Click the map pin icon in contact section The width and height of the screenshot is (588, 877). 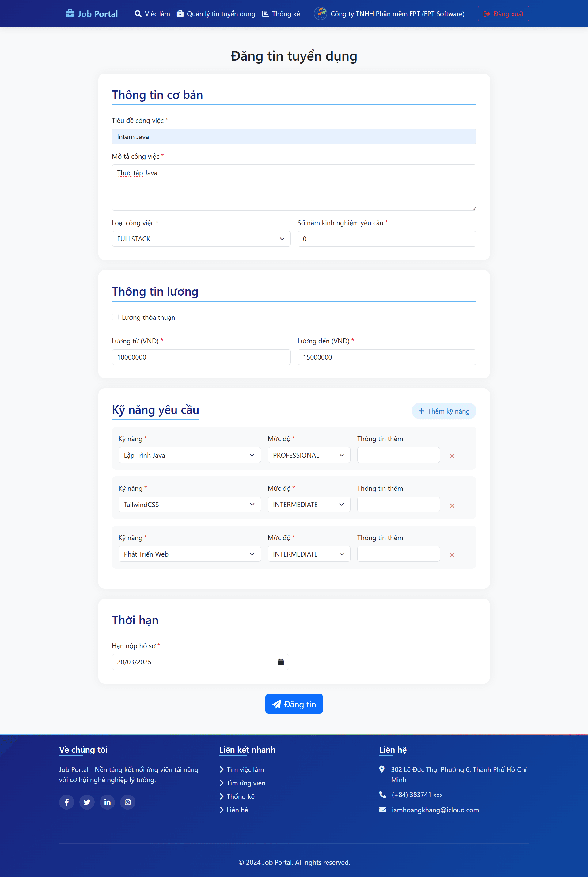tap(382, 769)
